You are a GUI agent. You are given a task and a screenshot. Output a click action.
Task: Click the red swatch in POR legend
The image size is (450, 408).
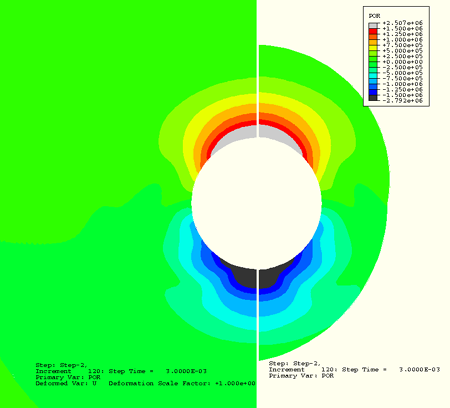click(x=373, y=31)
